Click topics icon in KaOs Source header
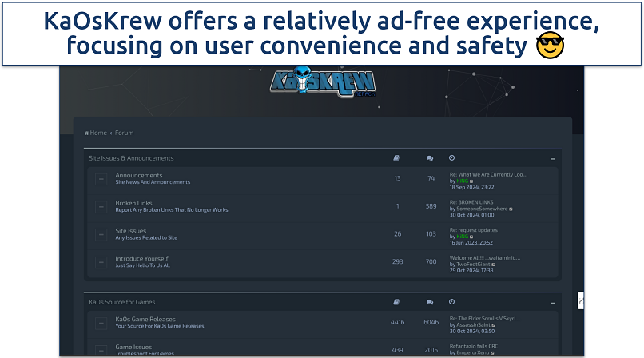The image size is (644, 358). [396, 302]
